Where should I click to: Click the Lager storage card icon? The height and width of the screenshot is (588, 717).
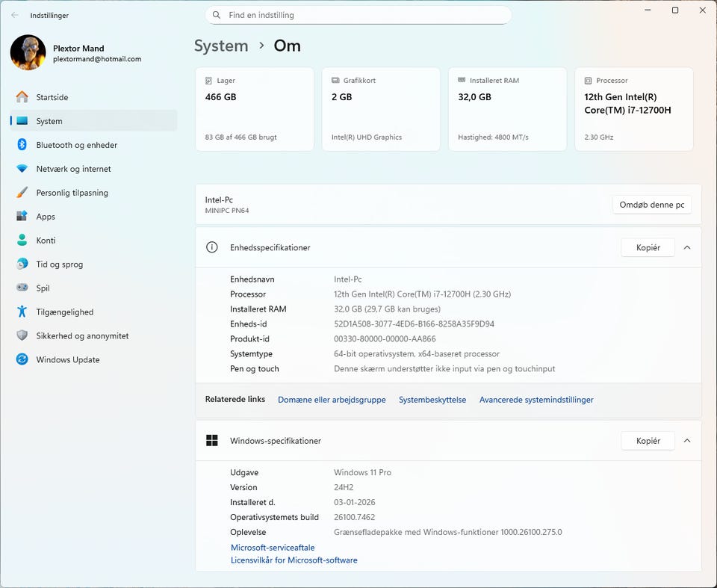click(x=208, y=81)
